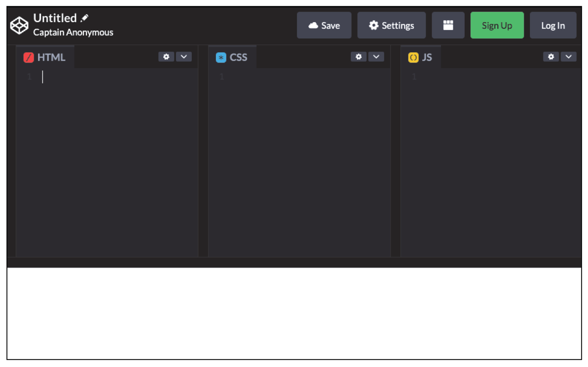The height and width of the screenshot is (367, 588).
Task: Open the pen Settings dialog
Action: (x=391, y=25)
